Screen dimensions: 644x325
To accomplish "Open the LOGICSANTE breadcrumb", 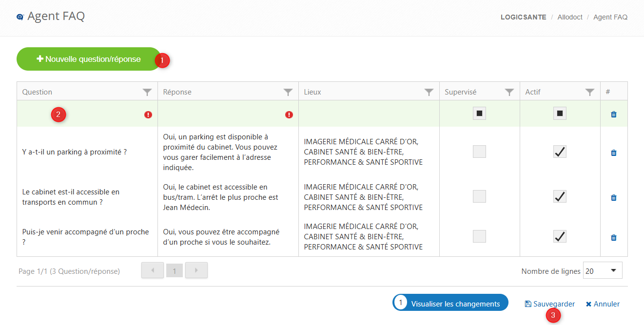I will 523,17.
